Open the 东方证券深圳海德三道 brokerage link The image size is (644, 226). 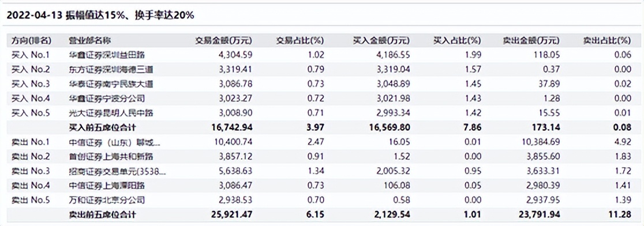111,70
